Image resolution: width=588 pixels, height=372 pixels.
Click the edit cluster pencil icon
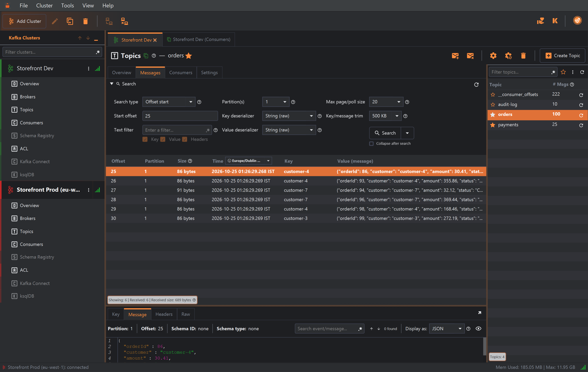click(x=55, y=21)
